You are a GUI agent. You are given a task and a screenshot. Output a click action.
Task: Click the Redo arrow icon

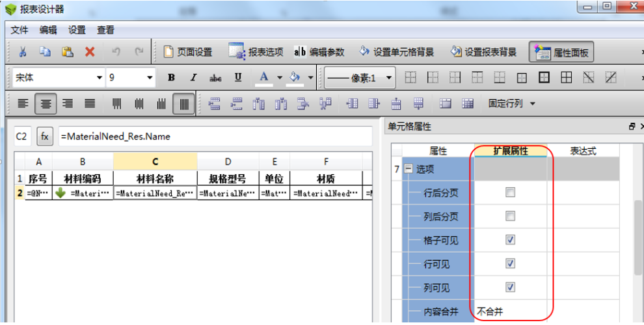tap(139, 52)
